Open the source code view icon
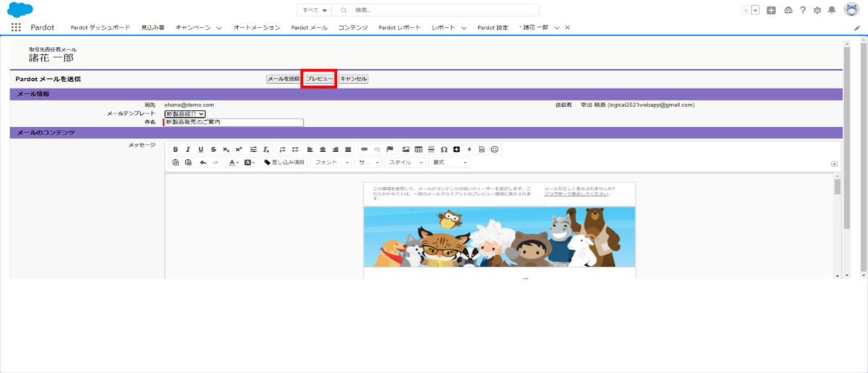The height and width of the screenshot is (373, 868). pos(482,150)
